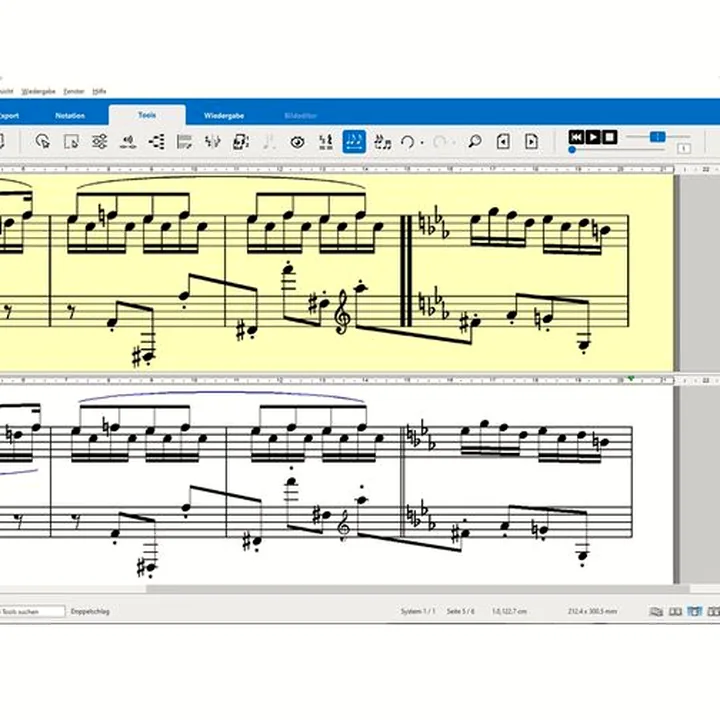
Task: Click the tree structure icon
Action: pos(156,141)
